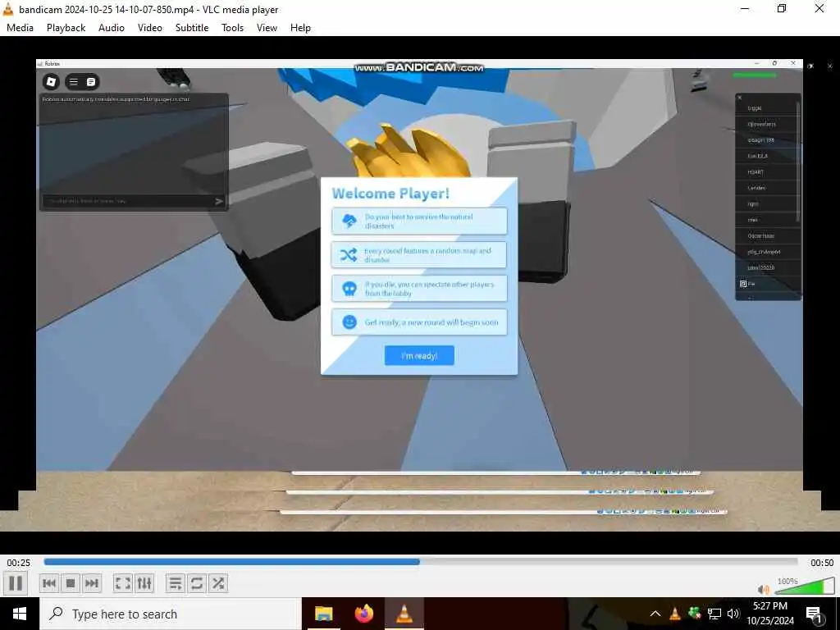Image resolution: width=840 pixels, height=630 pixels.
Task: Toggle the VLC playlist view
Action: pos(176,583)
